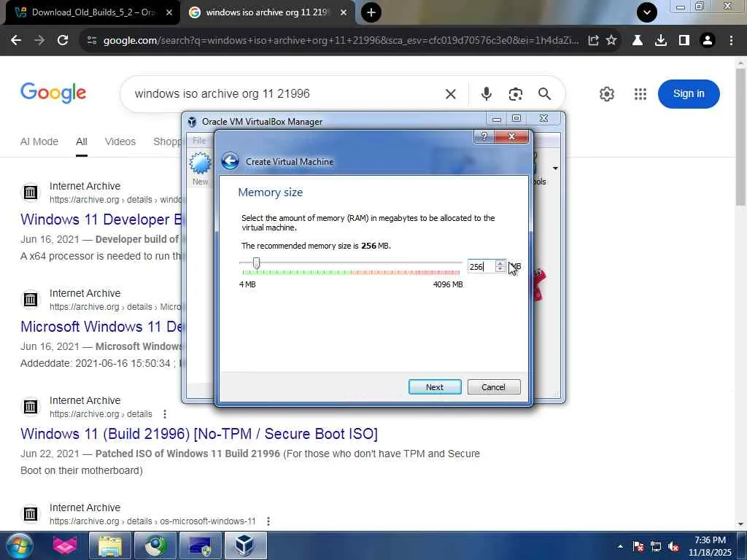Screen dimensions: 747x560
Task: Show hidden system tray icons arrow
Action: [x=620, y=546]
